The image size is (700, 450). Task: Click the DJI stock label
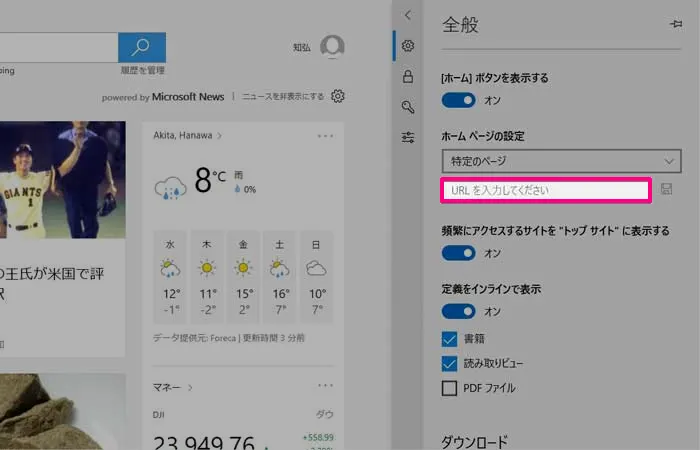tap(158, 415)
